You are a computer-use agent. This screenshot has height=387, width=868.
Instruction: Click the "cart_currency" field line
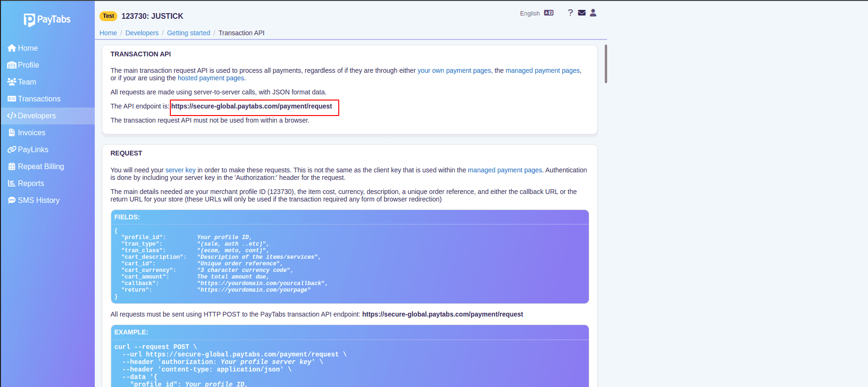(x=207, y=270)
